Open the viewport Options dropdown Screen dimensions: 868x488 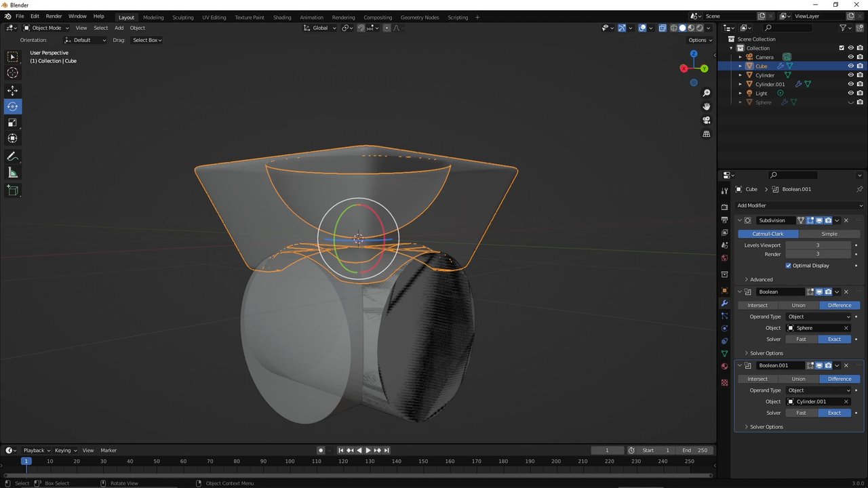coord(701,40)
